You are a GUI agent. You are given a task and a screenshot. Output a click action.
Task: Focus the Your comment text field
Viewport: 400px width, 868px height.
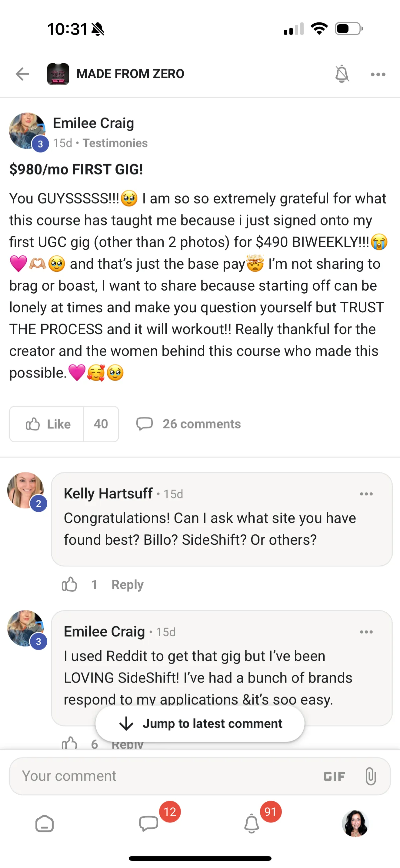point(162,776)
